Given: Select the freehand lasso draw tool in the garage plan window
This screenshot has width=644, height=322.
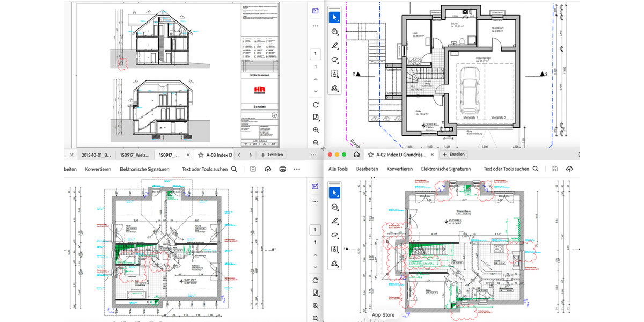Looking at the screenshot, I should click(335, 60).
